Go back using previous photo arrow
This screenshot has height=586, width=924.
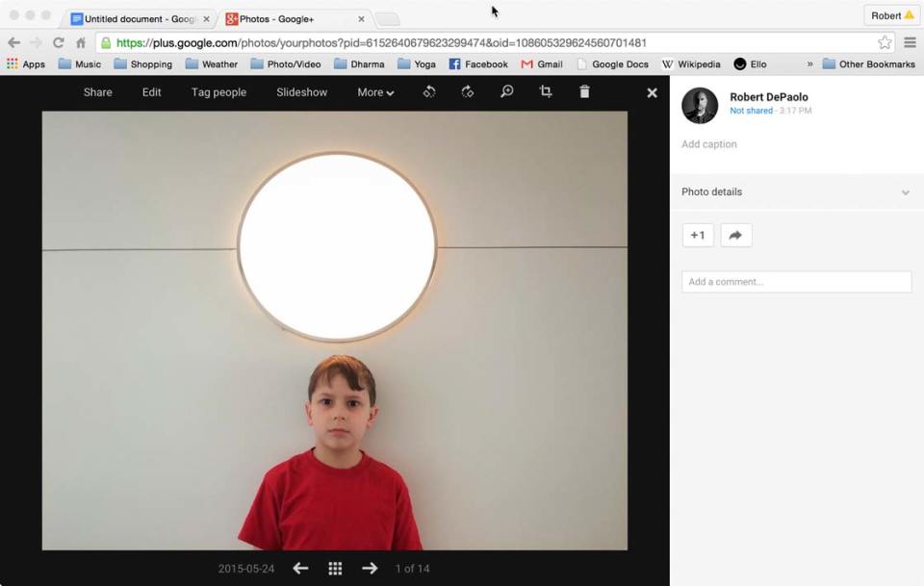coord(299,569)
